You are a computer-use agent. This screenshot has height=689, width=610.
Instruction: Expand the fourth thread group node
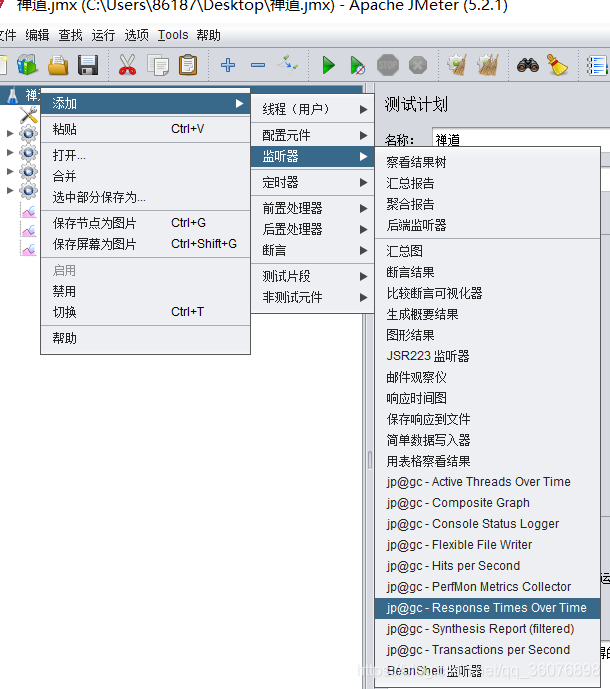pos(10,190)
